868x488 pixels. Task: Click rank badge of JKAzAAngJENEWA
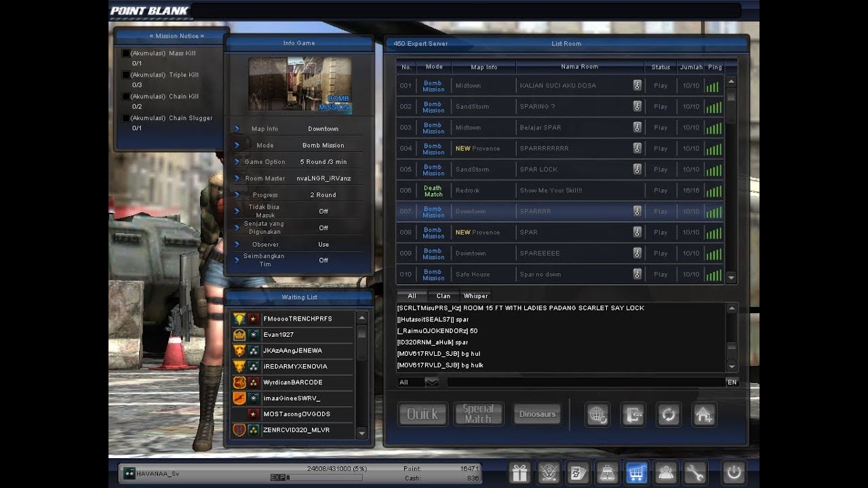(x=239, y=350)
